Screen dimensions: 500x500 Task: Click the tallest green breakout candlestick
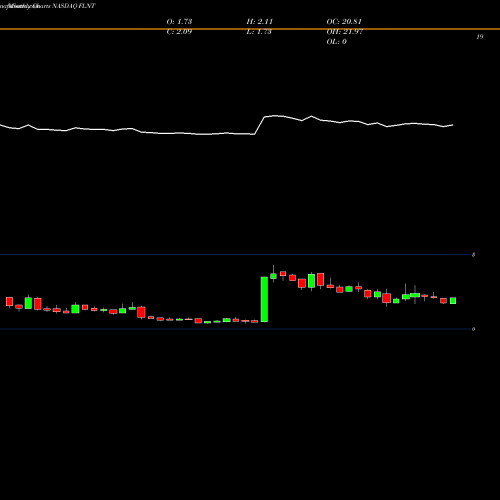[x=264, y=299]
